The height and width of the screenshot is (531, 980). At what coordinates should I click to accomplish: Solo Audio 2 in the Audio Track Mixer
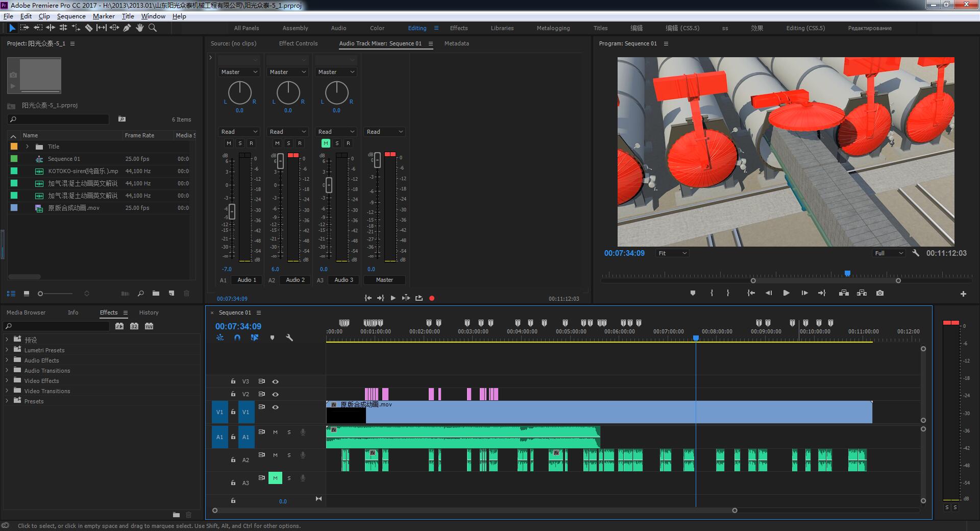[288, 143]
